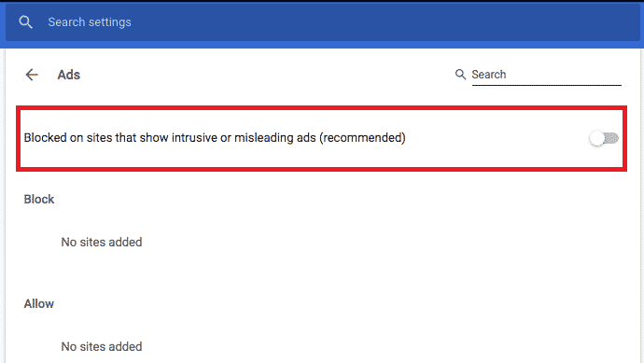
Task: Click the magnifier icon beside site Search field
Action: coord(460,75)
